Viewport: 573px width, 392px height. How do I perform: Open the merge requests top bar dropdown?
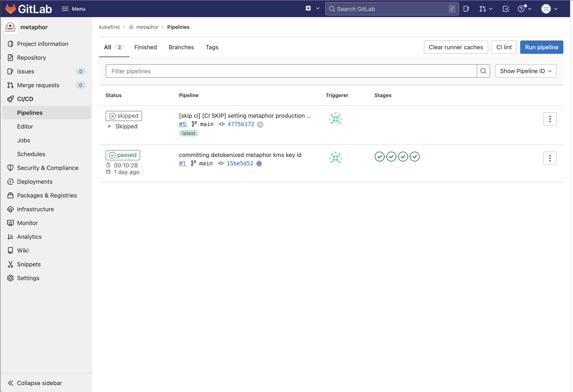pos(486,9)
